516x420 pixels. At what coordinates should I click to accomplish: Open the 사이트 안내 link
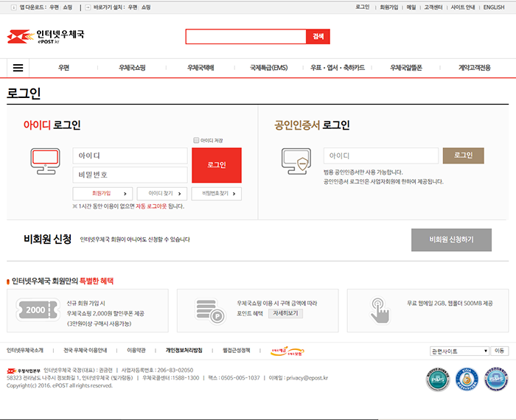pyautogui.click(x=463, y=7)
